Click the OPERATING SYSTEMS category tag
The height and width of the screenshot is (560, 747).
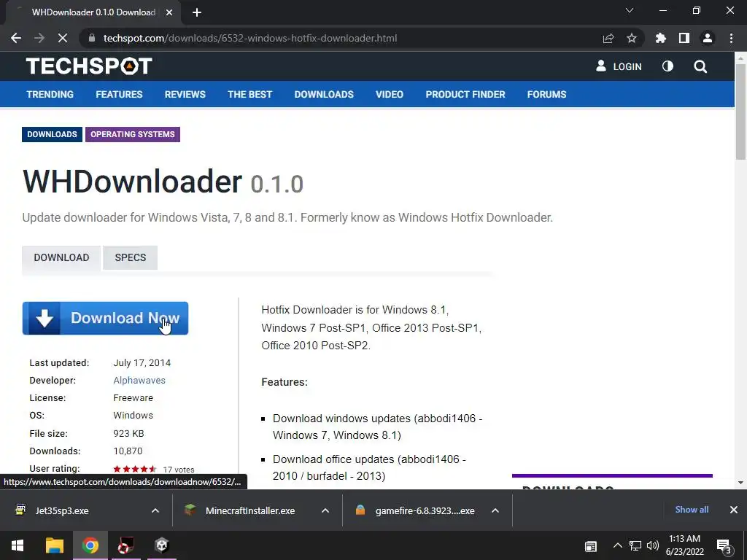[133, 134]
